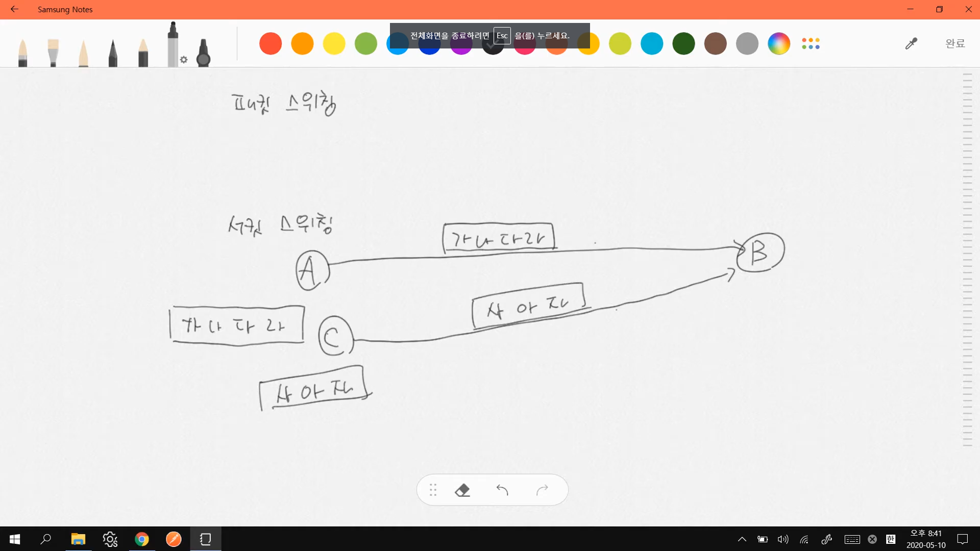This screenshot has width=980, height=551.
Task: Open the multicolor dots palette menu
Action: coord(811,43)
